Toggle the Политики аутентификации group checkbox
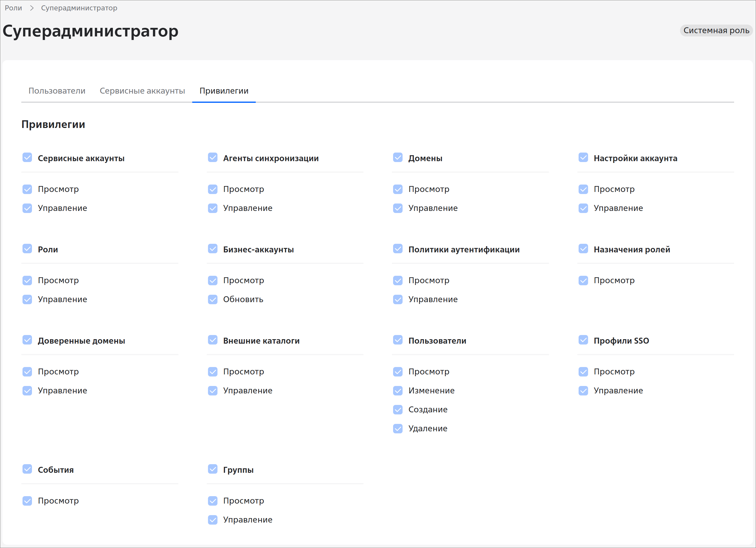756x548 pixels. tap(398, 249)
